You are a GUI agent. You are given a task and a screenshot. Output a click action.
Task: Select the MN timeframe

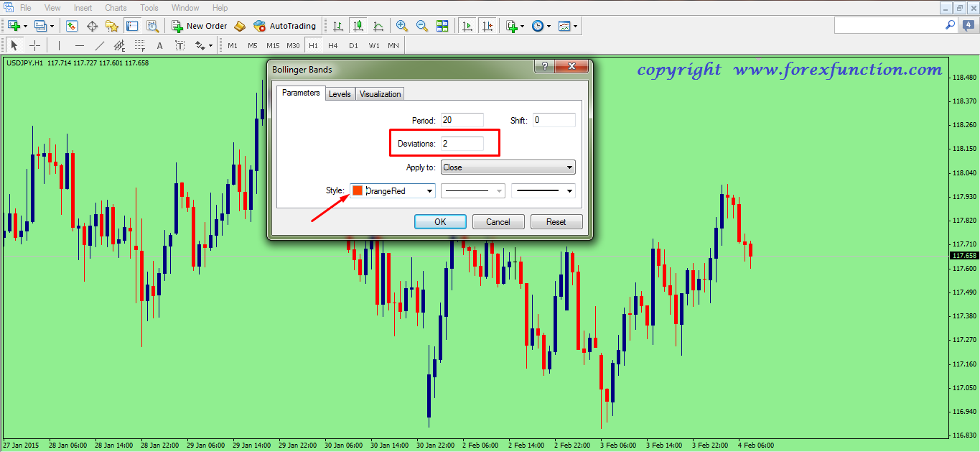393,45
